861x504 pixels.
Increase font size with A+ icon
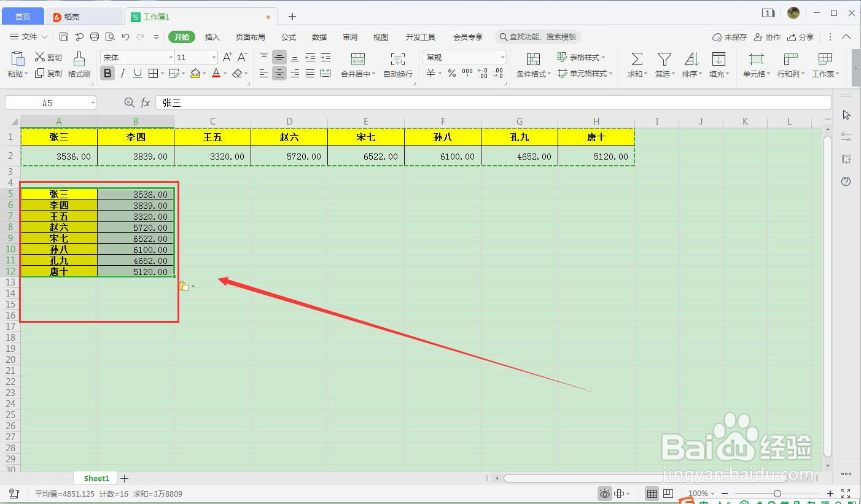pyautogui.click(x=227, y=57)
